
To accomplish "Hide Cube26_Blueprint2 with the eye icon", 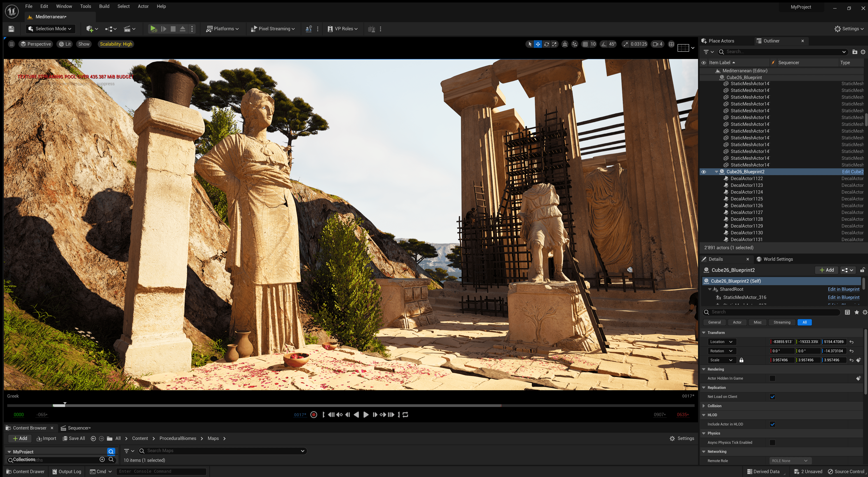I will [x=704, y=172].
